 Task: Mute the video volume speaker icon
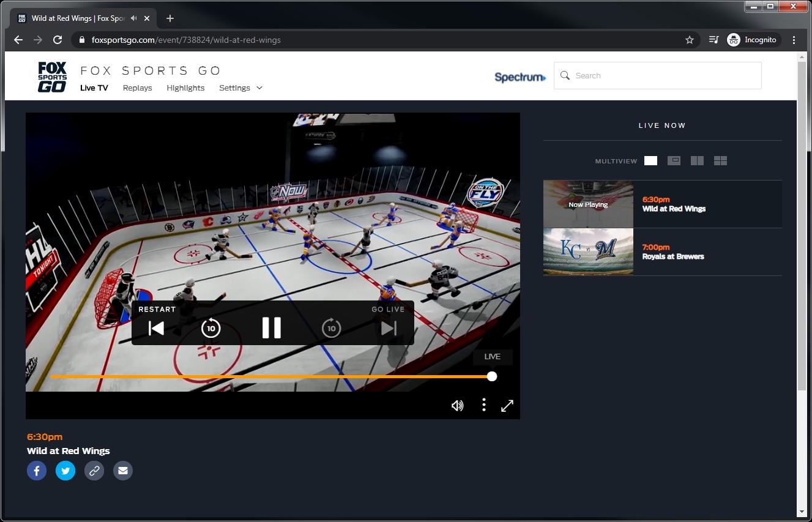tap(457, 406)
